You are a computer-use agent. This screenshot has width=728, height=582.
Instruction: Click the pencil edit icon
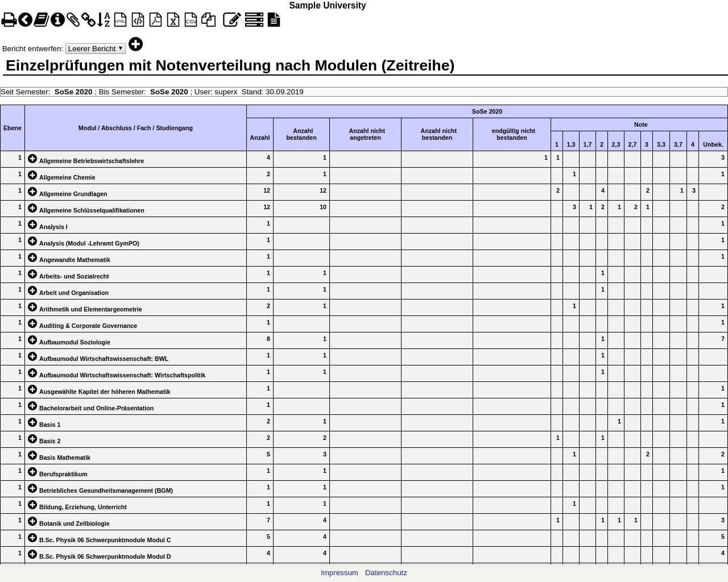tap(231, 20)
